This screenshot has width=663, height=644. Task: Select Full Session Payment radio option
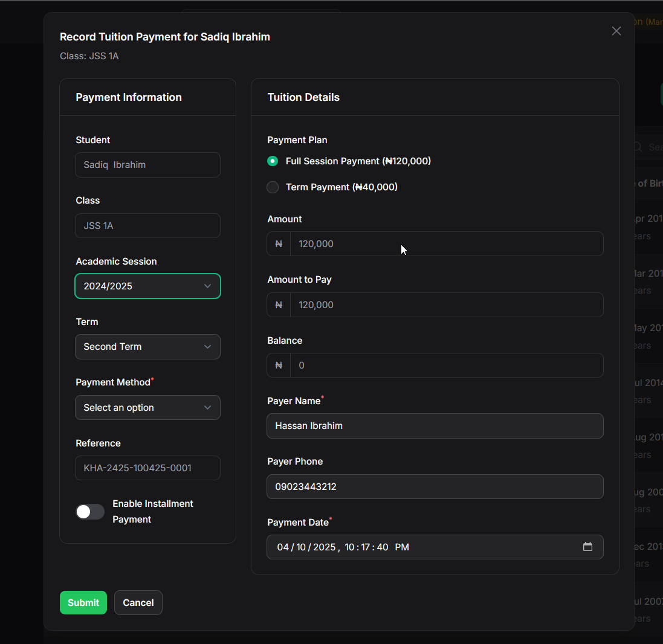pos(273,161)
